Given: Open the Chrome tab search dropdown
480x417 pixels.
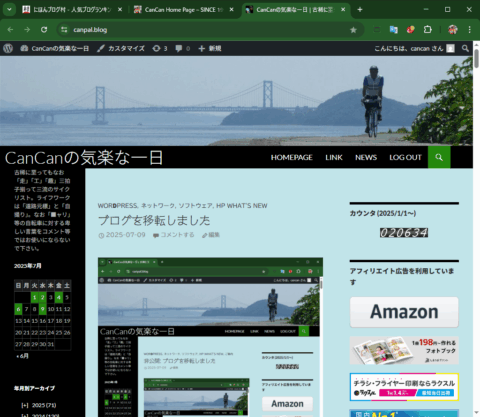Looking at the screenshot, I should coord(9,10).
